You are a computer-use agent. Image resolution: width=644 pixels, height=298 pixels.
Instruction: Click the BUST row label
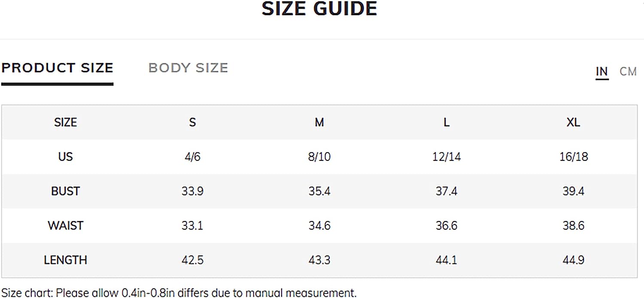point(65,191)
